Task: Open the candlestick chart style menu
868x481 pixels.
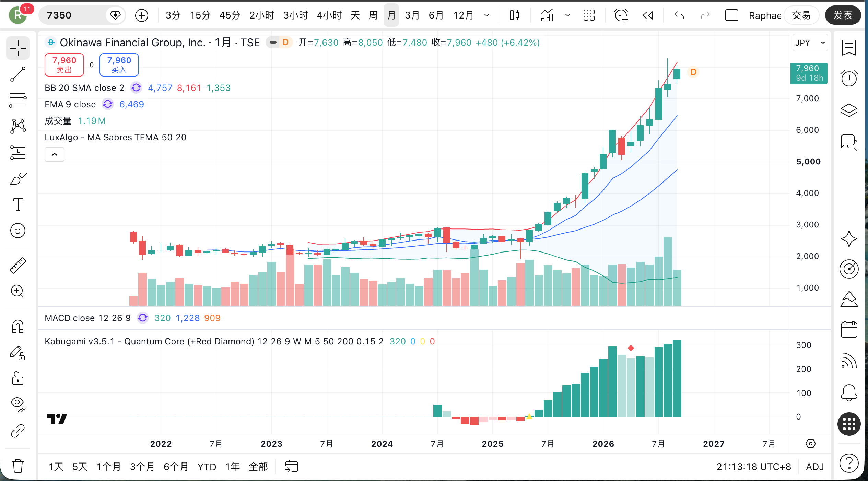Action: coord(514,15)
